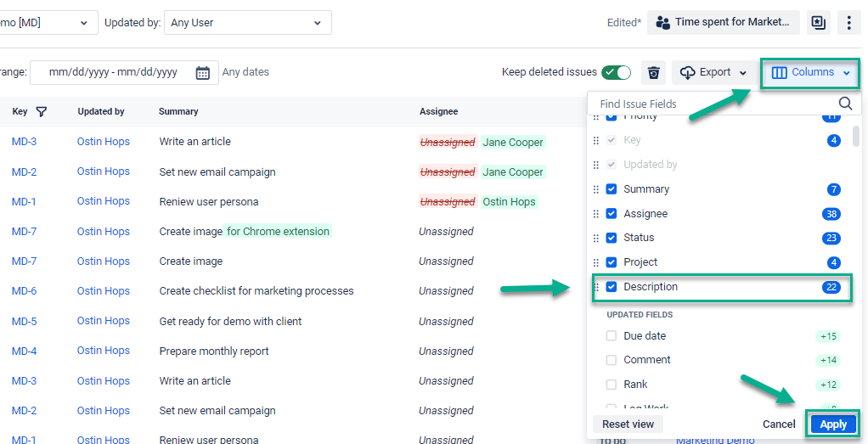Click the columns list scrollbar
The image size is (868, 444).
pos(856,136)
